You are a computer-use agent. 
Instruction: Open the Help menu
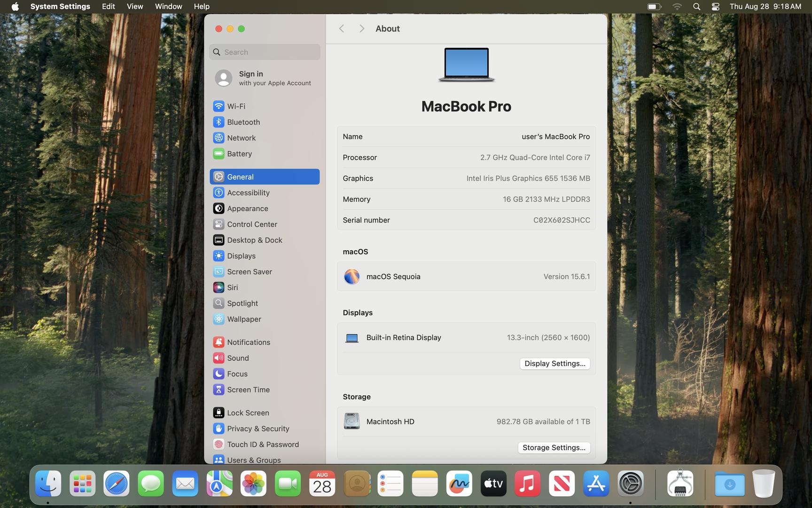point(202,7)
